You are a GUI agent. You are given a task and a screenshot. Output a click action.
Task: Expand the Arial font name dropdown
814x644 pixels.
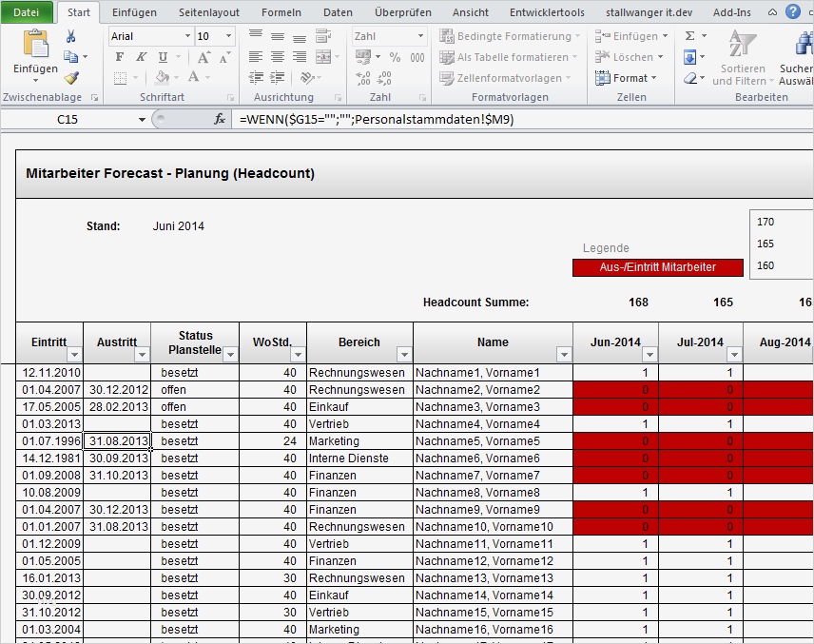click(187, 36)
